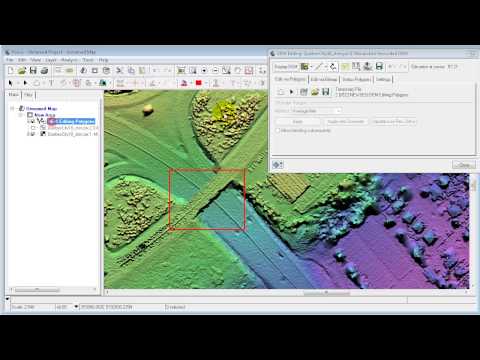Click the Close button in DEM Editing dialog
The height and width of the screenshot is (360, 480).
point(464,165)
